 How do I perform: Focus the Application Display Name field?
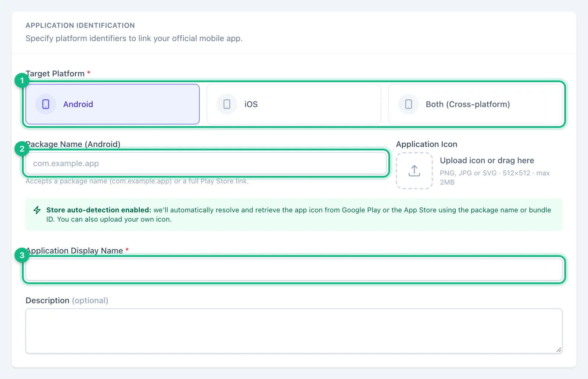[294, 269]
